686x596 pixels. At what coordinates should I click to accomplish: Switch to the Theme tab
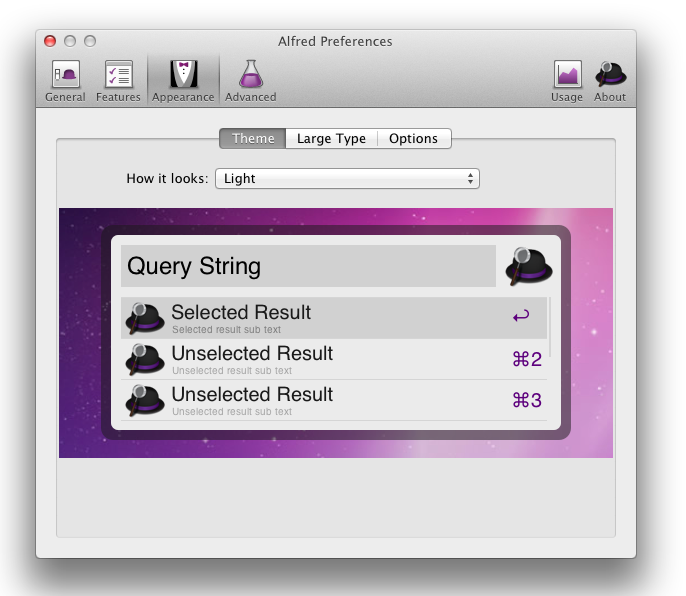253,139
